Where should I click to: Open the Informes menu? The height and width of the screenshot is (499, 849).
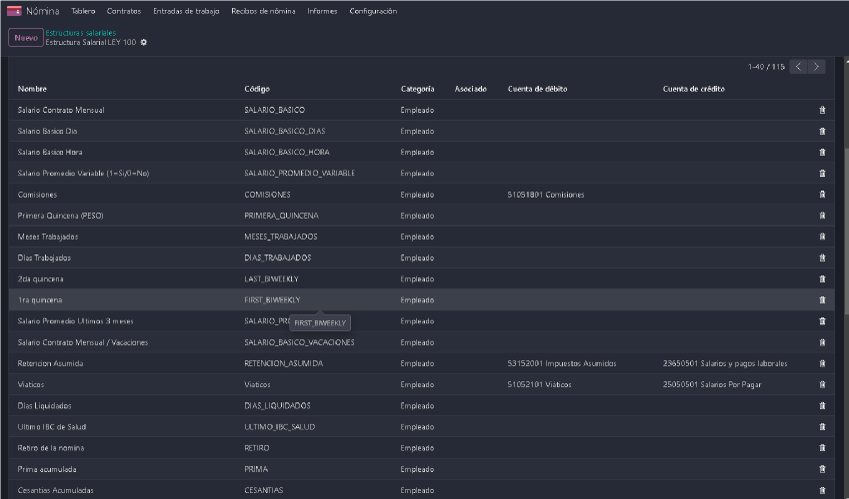tap(322, 11)
